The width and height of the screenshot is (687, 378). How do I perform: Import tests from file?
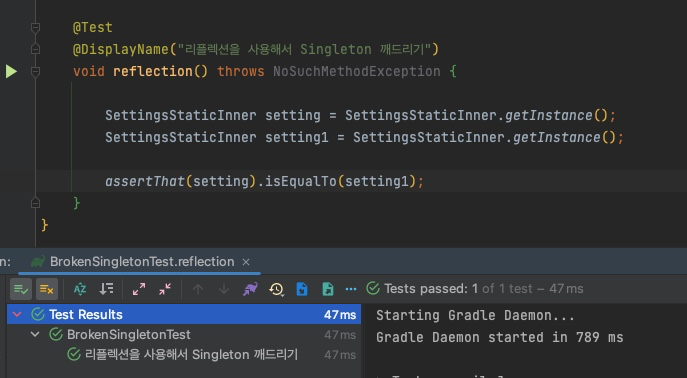click(302, 289)
